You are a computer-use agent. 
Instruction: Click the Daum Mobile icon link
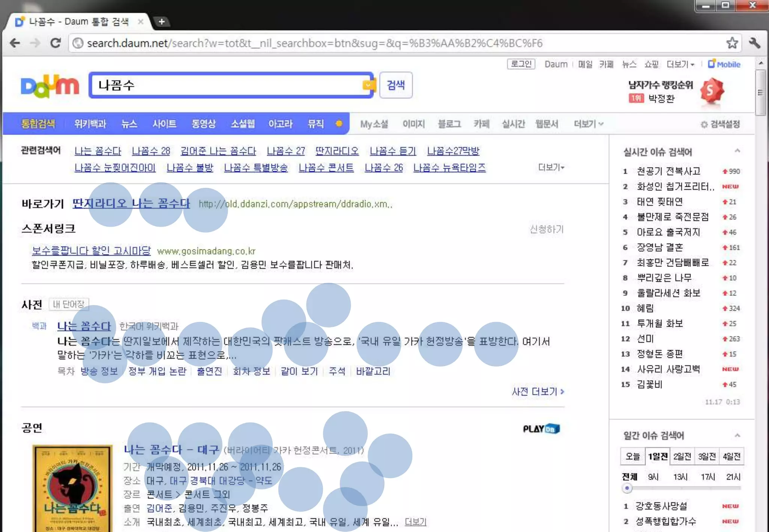click(724, 64)
